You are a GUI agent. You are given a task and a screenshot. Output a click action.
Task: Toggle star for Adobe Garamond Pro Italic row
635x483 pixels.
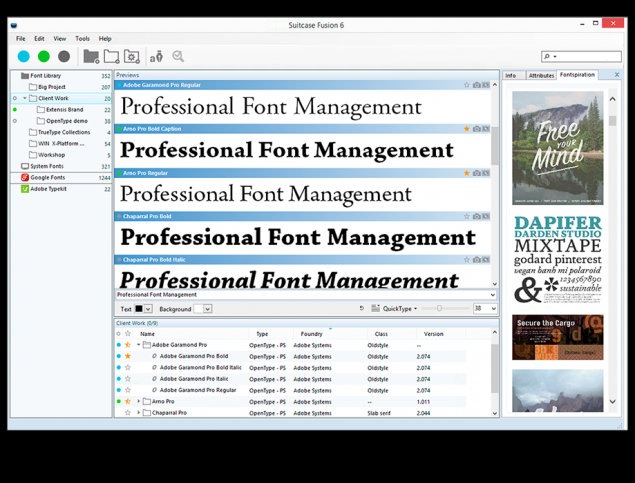[128, 379]
